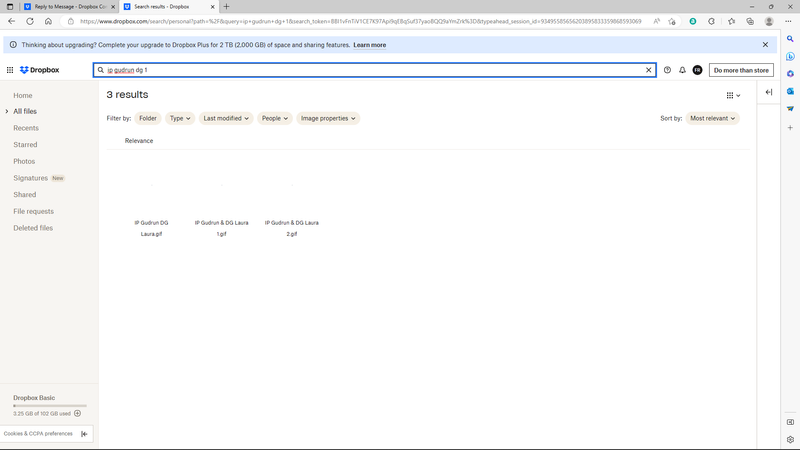Viewport: 800px width, 450px height.
Task: Open Shared in sidebar
Action: point(24,195)
